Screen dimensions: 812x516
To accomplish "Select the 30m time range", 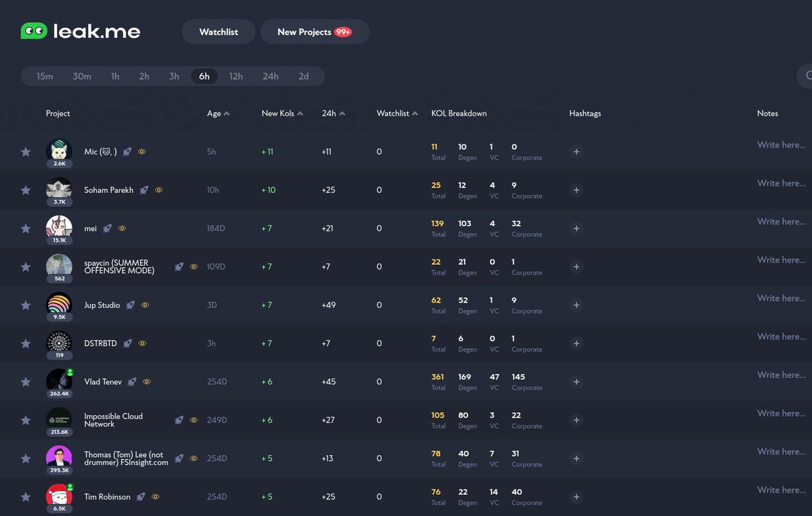I will click(82, 77).
